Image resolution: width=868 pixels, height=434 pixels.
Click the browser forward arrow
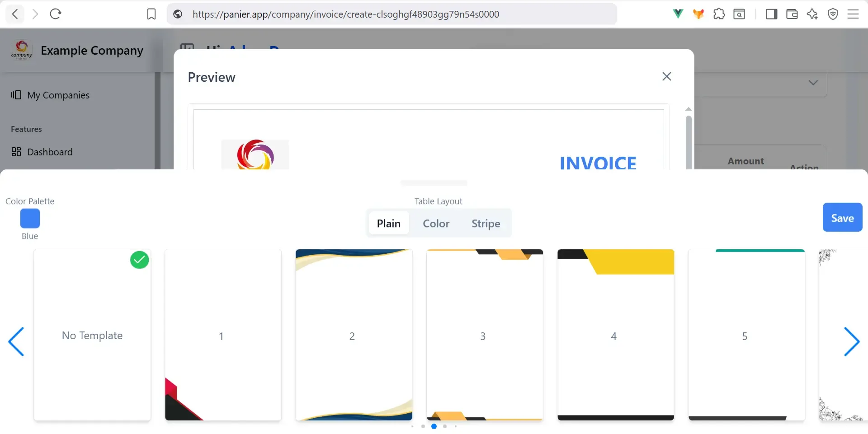(35, 14)
